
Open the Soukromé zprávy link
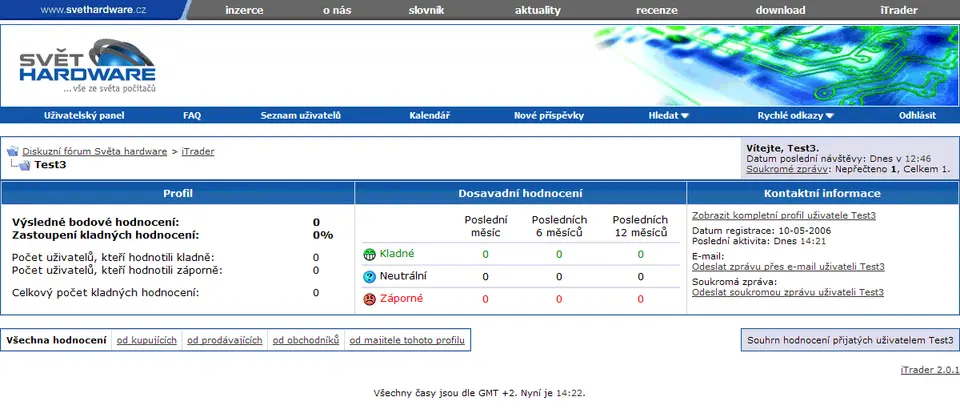pyautogui.click(x=787, y=170)
